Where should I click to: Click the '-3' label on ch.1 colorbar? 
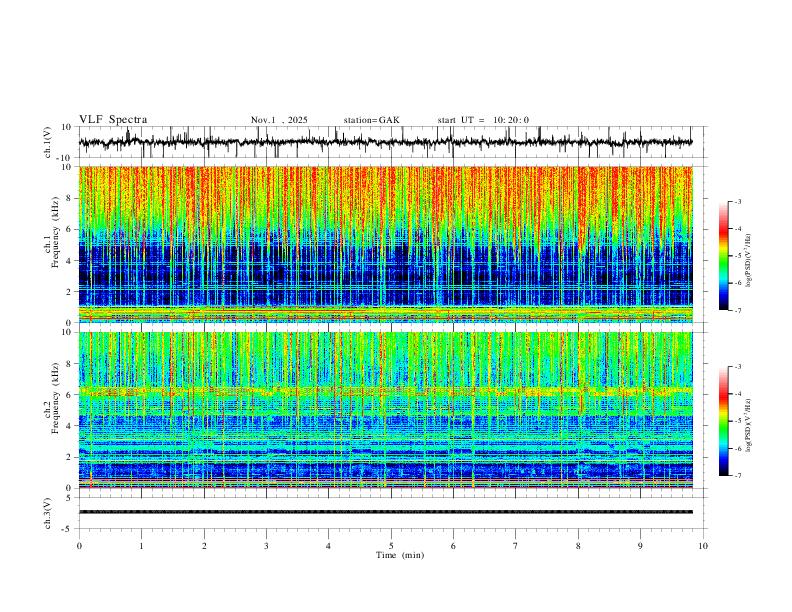point(737,201)
